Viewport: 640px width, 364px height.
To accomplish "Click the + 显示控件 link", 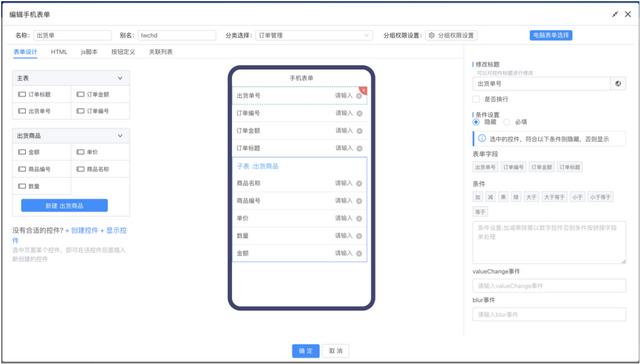I will tap(113, 231).
